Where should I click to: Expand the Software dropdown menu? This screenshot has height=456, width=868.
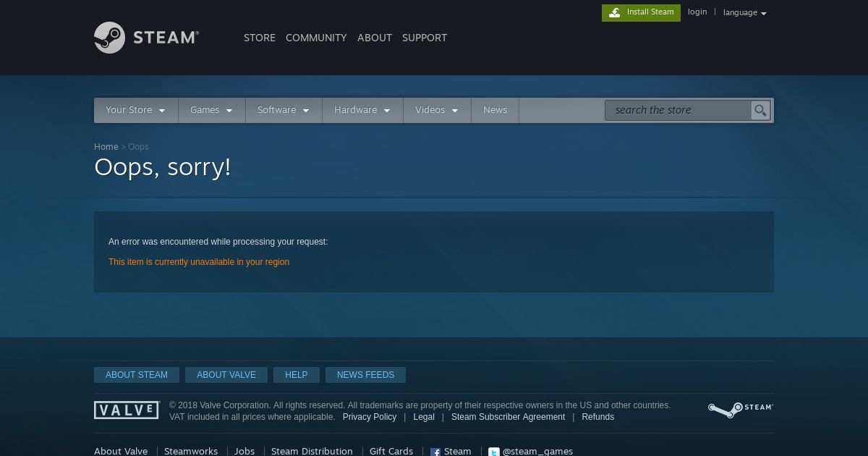coord(284,110)
